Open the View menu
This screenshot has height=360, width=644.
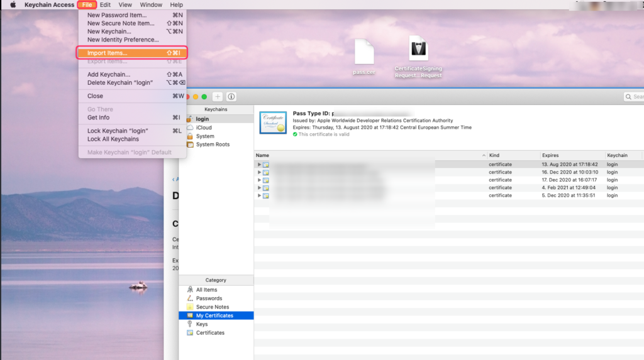(x=125, y=4)
